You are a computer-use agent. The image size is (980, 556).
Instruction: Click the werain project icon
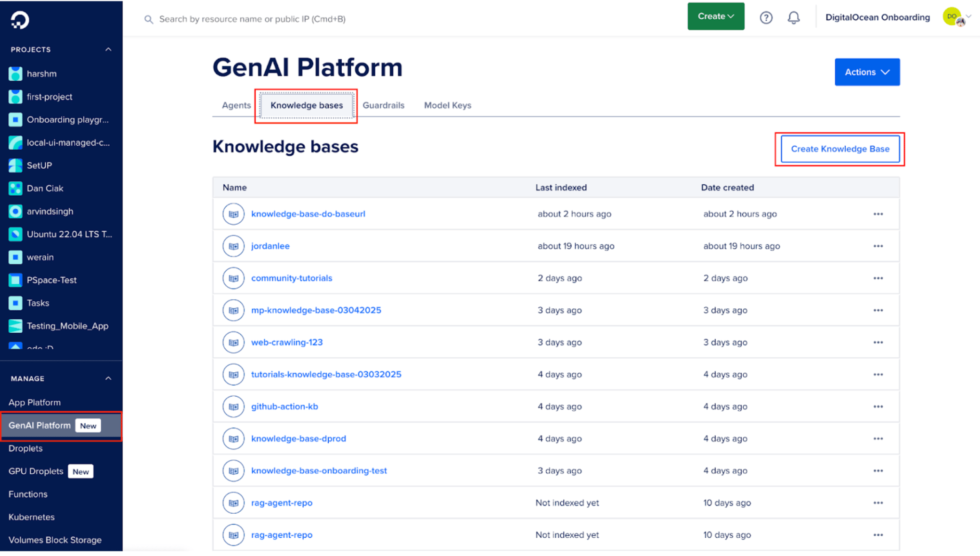[15, 257]
